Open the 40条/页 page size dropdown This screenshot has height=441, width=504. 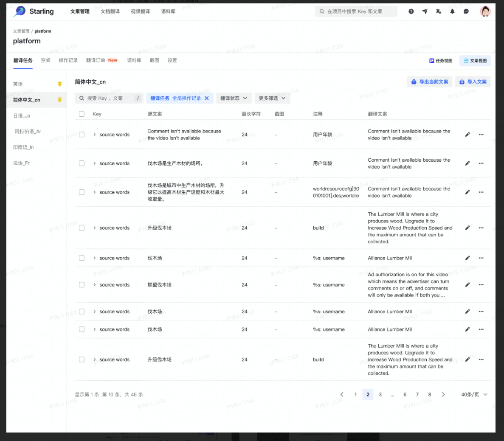[x=474, y=394]
